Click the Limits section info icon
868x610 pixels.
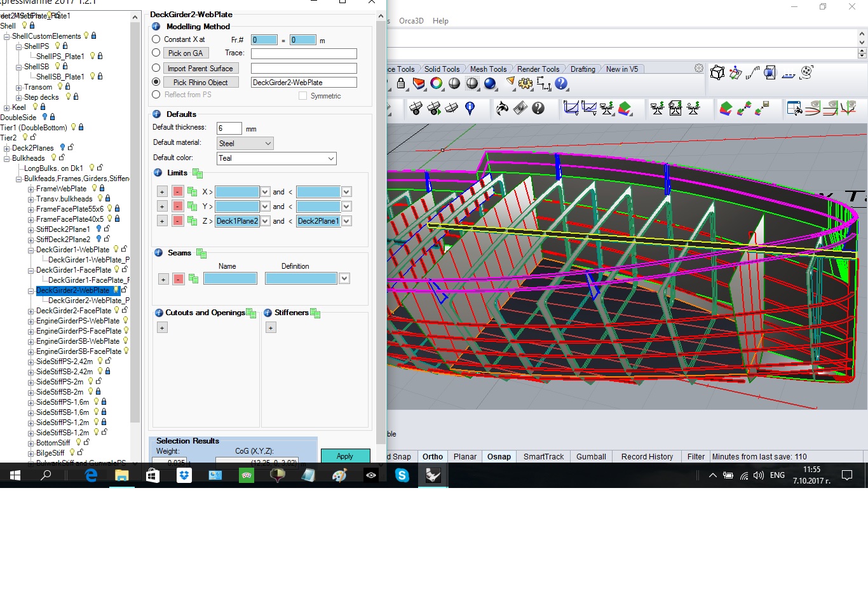(158, 173)
